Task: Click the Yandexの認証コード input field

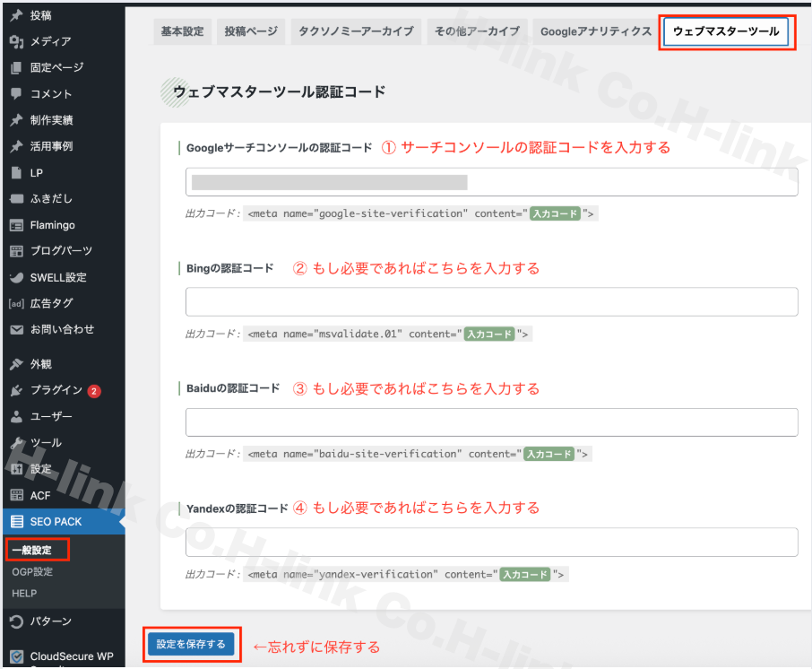Action: point(491,542)
